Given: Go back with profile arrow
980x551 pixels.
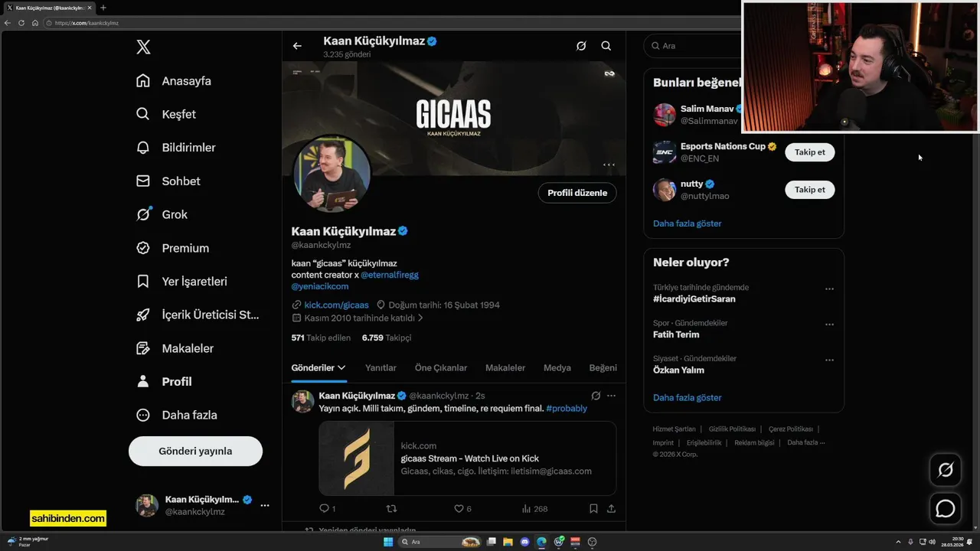Looking at the screenshot, I should (x=297, y=46).
